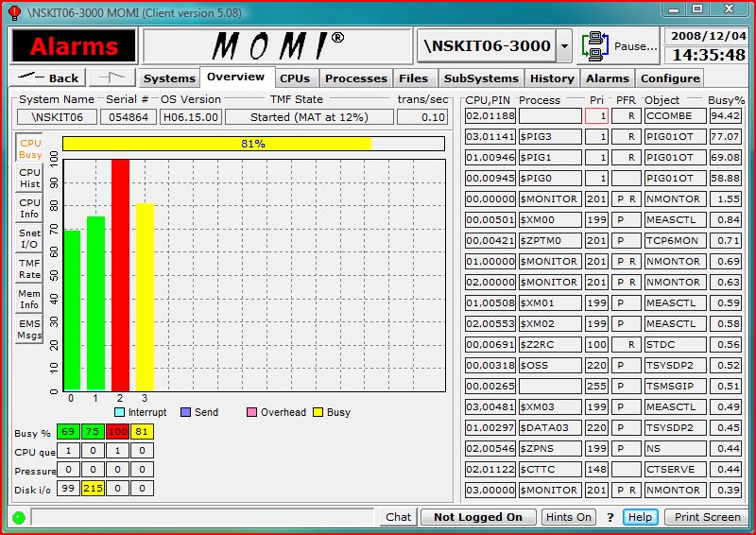Open the Configure tab
Viewport: 756px width, 535px height.
[670, 78]
